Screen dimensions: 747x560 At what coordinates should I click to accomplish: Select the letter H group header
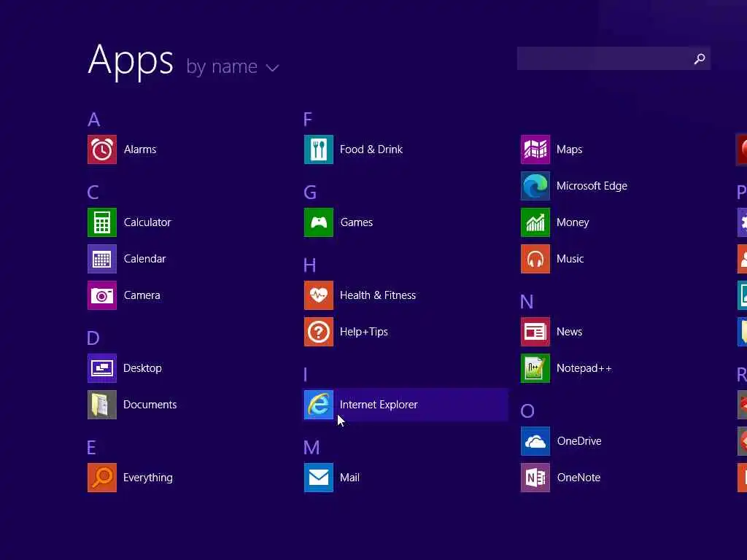[x=309, y=265]
